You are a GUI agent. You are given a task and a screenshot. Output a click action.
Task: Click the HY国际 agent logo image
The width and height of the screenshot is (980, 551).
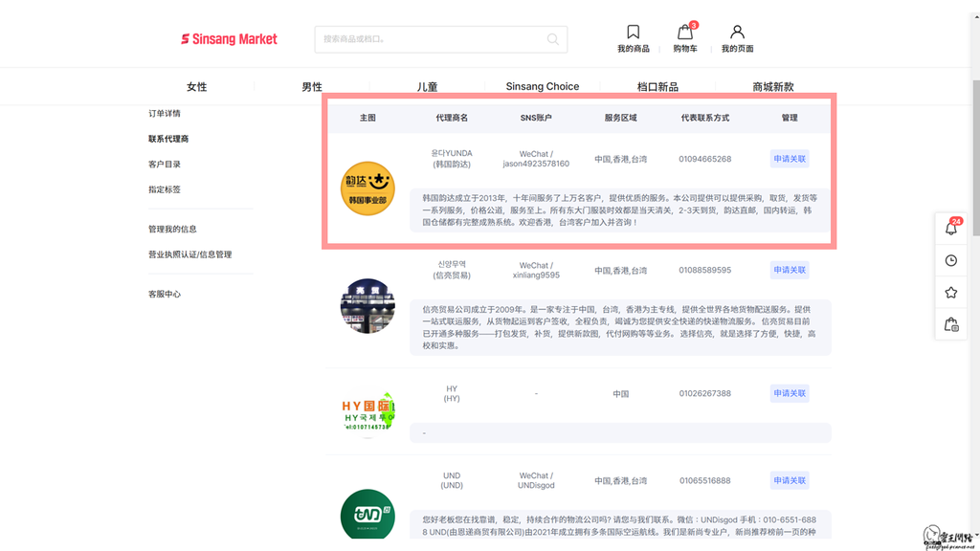pos(368,412)
